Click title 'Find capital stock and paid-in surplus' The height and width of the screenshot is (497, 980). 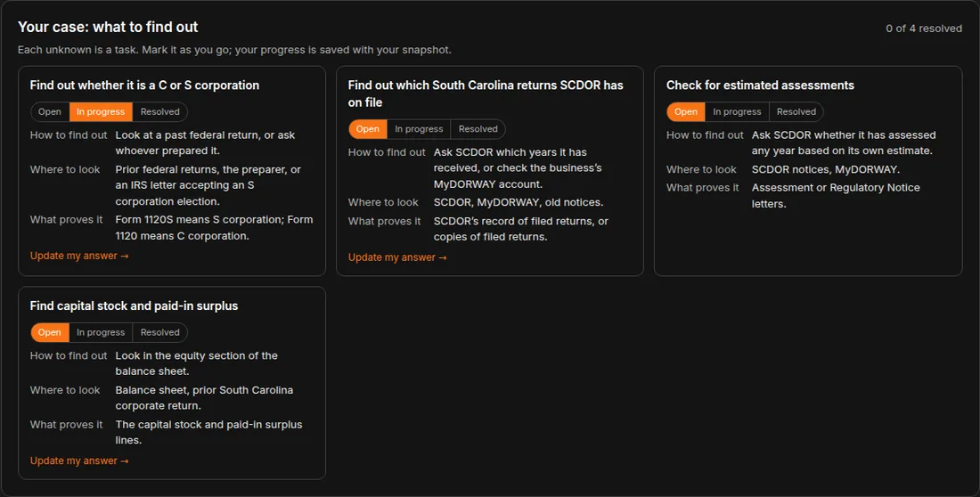click(x=134, y=306)
